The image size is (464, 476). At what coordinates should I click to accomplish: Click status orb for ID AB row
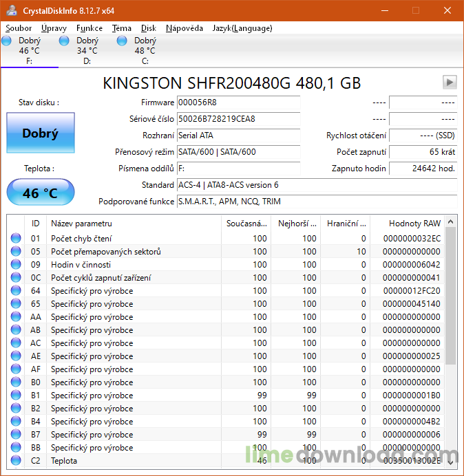point(16,329)
